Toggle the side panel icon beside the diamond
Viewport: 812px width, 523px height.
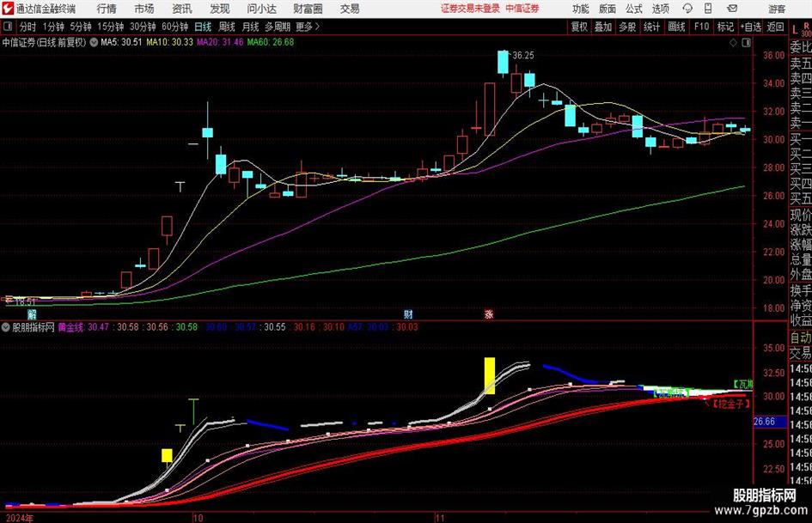(746, 43)
